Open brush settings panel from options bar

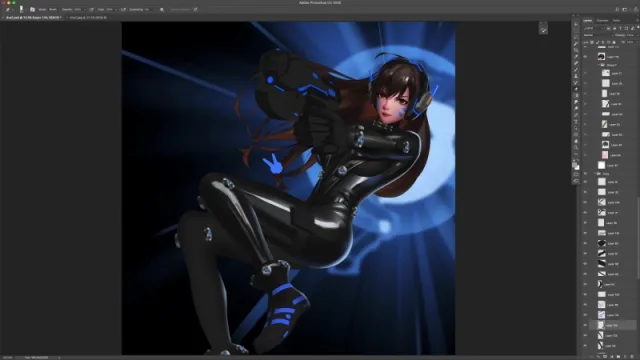(33, 9)
